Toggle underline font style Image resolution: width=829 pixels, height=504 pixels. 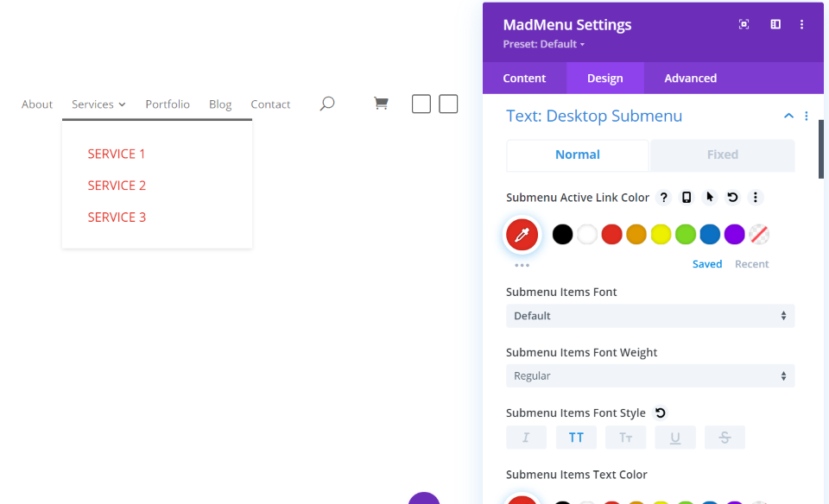click(675, 438)
